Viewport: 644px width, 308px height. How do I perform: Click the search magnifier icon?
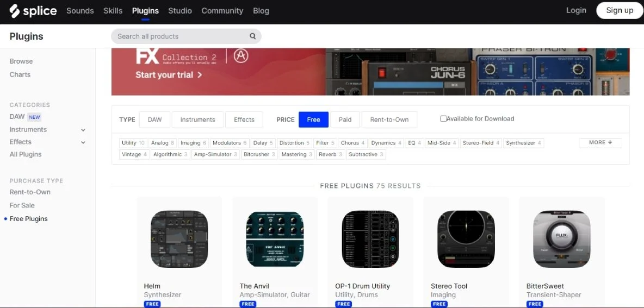point(252,36)
